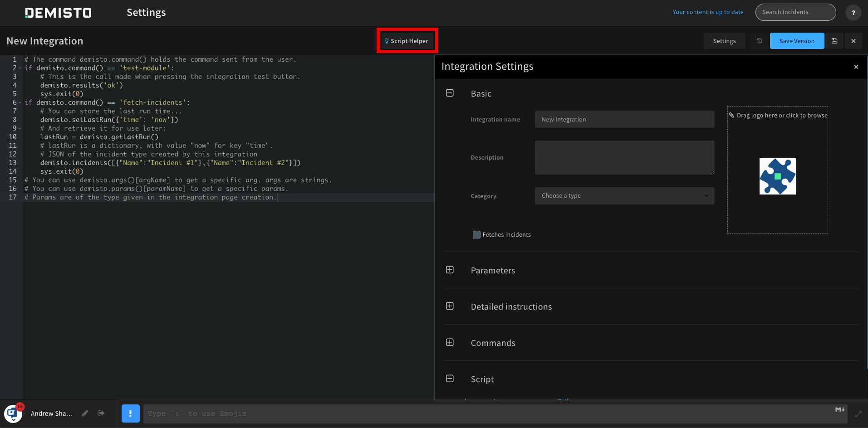
Task: Open Script Helper
Action: point(407,41)
